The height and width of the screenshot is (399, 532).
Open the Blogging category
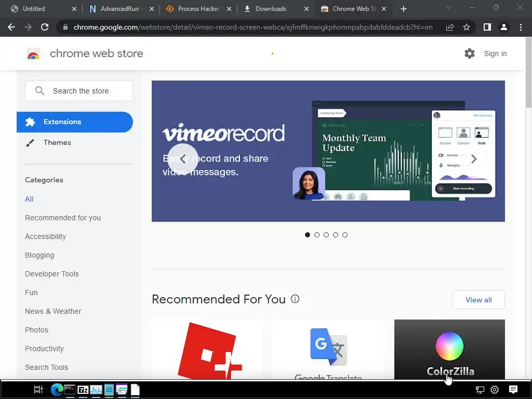[39, 255]
